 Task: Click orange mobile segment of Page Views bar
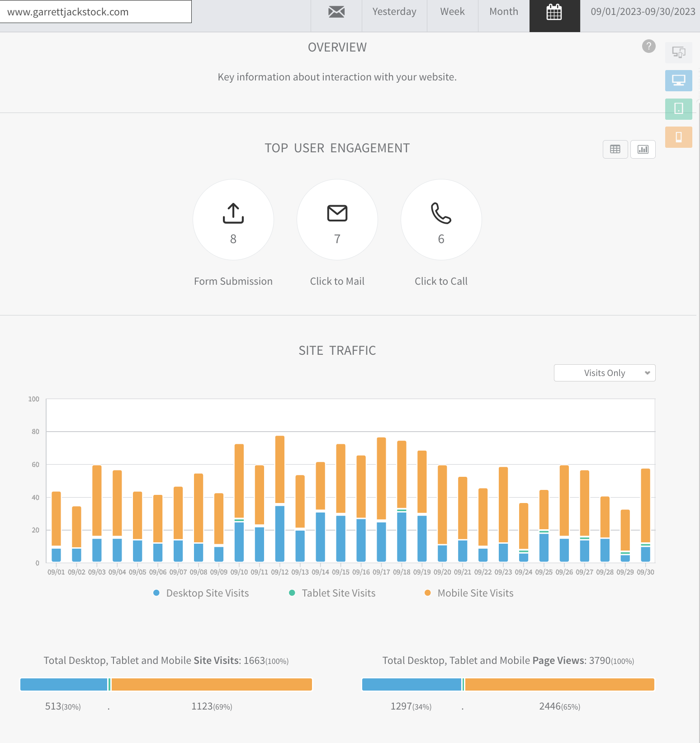click(560, 685)
